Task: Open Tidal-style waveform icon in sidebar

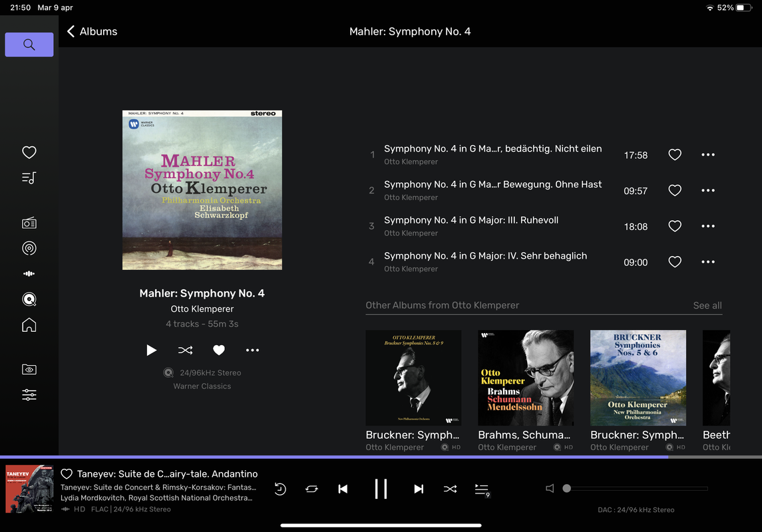Action: coord(29,274)
